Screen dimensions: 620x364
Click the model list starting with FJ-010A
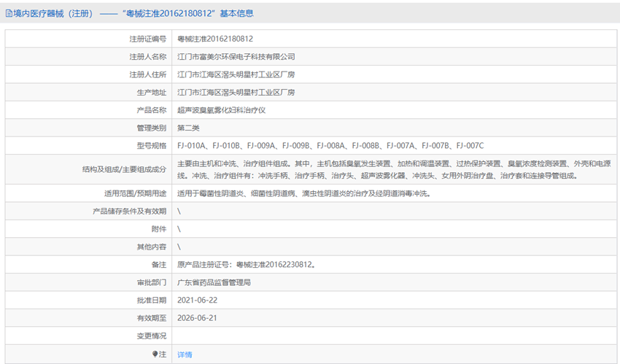[x=330, y=145]
